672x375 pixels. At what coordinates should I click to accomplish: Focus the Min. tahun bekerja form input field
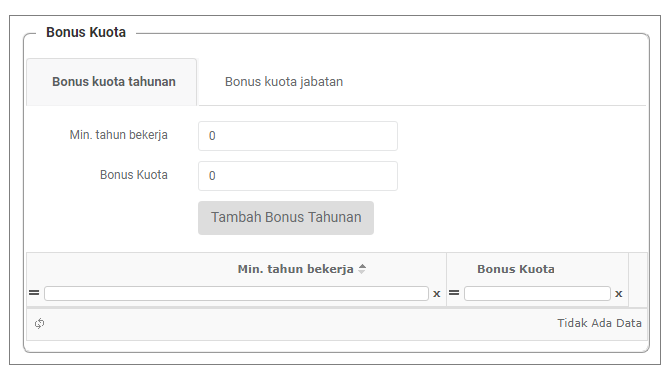click(x=298, y=136)
